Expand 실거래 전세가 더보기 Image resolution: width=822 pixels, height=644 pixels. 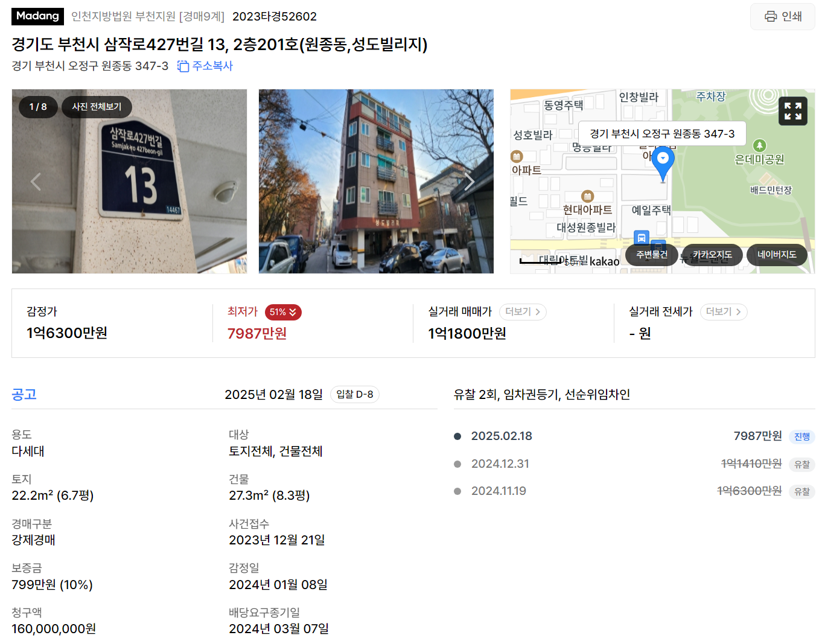(724, 312)
